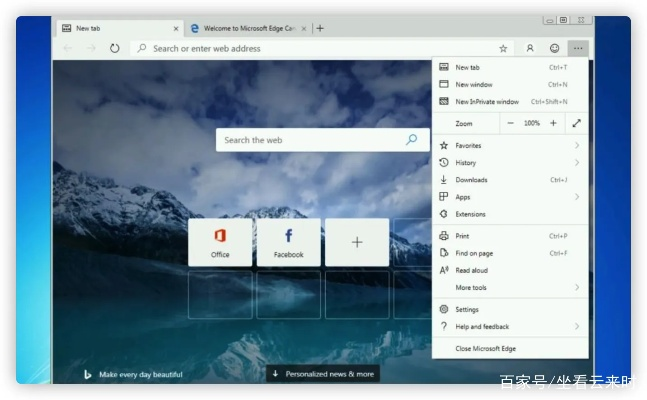
Task: Click the favorites star in address bar
Action: [503, 48]
